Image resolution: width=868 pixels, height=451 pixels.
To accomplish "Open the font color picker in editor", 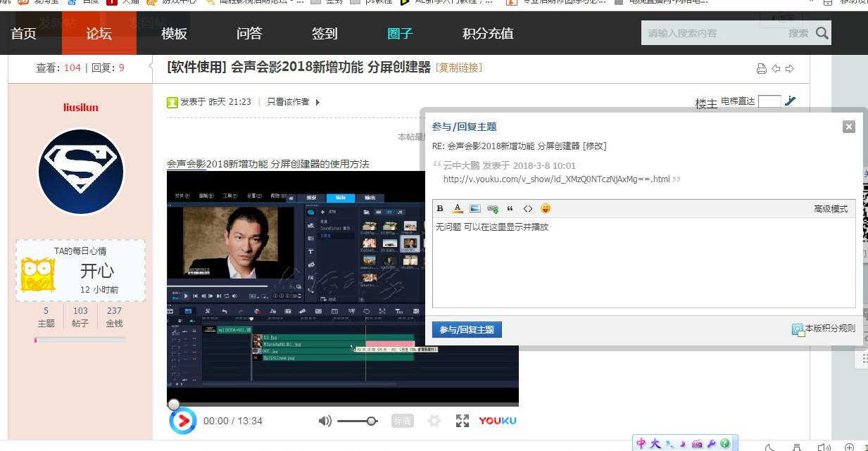I will pyautogui.click(x=457, y=208).
